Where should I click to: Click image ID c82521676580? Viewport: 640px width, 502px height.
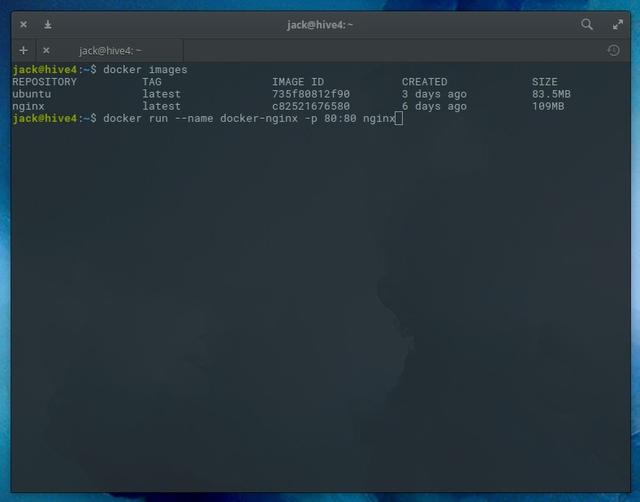[x=311, y=106]
